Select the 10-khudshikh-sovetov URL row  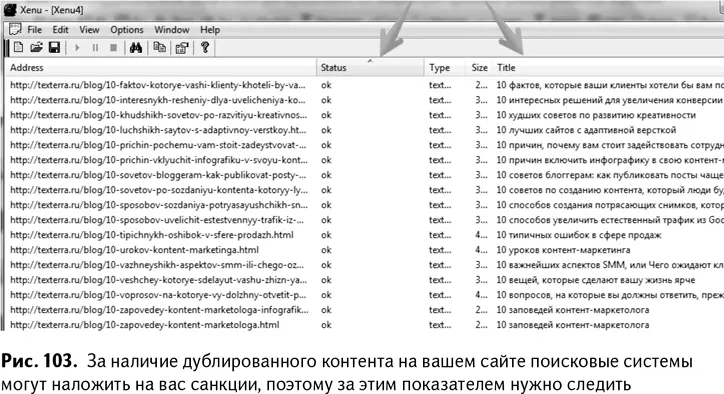(x=158, y=115)
